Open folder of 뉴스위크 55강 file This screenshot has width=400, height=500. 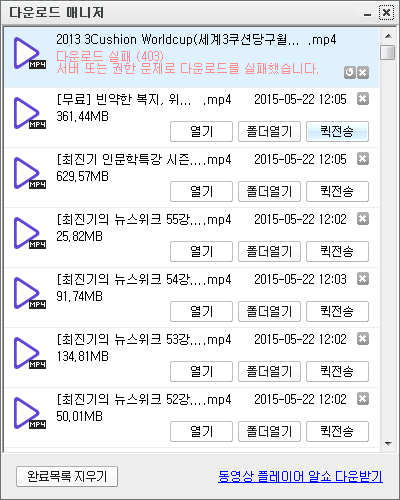[269, 252]
